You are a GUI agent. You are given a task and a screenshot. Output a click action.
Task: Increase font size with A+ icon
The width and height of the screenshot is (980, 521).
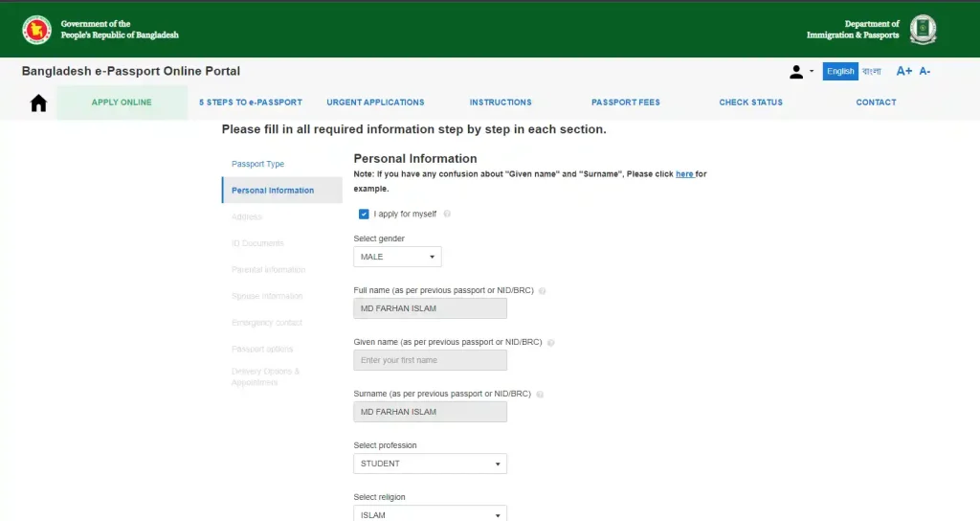903,72
